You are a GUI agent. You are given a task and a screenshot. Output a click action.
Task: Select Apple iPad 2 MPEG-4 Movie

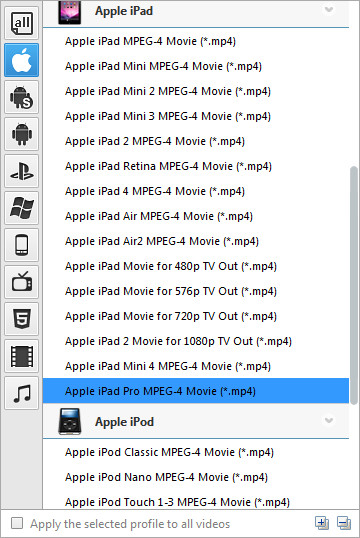click(196, 141)
